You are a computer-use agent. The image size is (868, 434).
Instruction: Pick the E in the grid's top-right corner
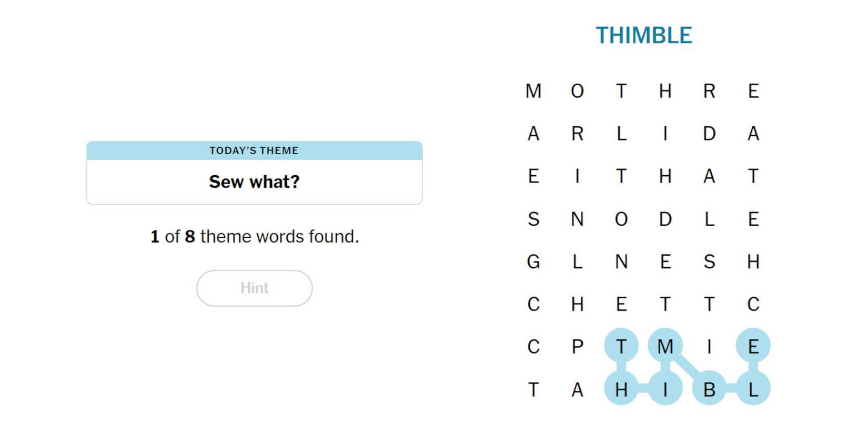(x=753, y=91)
